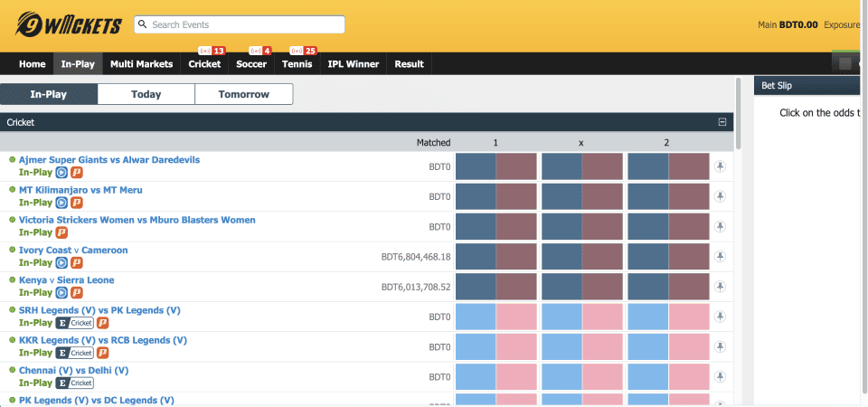This screenshot has height=407, width=868.
Task: Click the match list vertical scrollbar
Action: click(x=738, y=114)
